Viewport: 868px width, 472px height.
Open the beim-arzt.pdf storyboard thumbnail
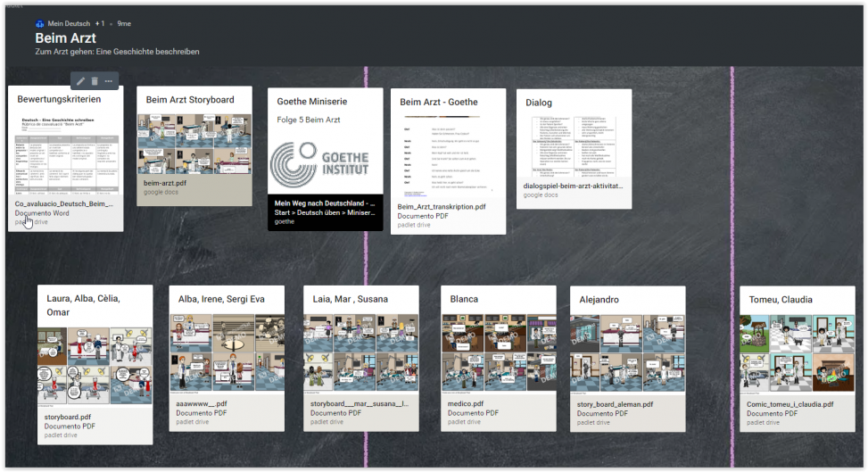pos(194,144)
